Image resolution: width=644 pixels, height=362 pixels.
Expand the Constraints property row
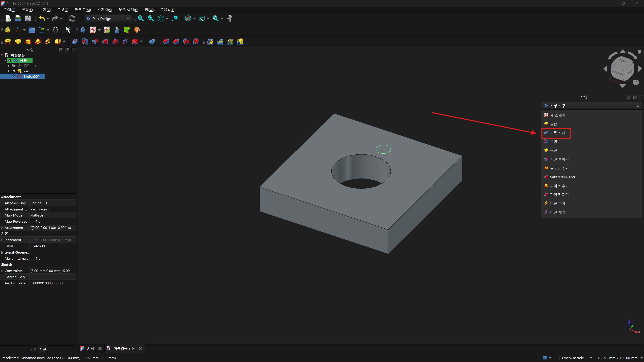[2, 271]
